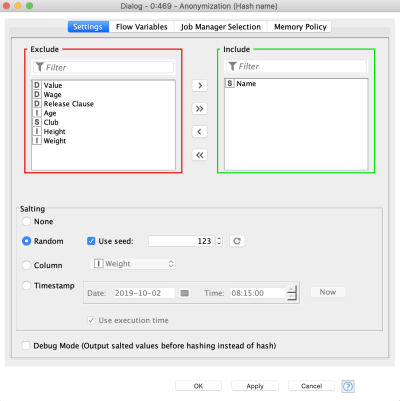Viewport: 400px width, 401px height.
Task: Click the add all columns double-arrow button
Action: 200,109
